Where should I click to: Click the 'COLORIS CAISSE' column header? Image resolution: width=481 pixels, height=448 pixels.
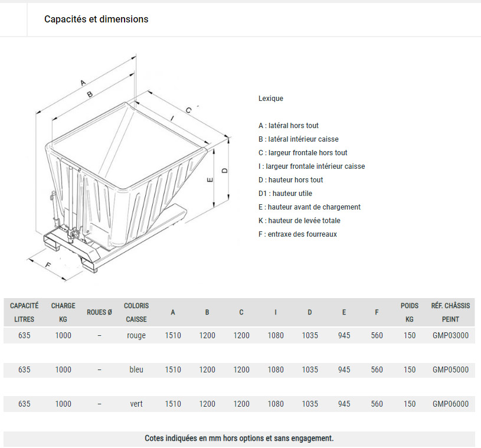pos(136,312)
